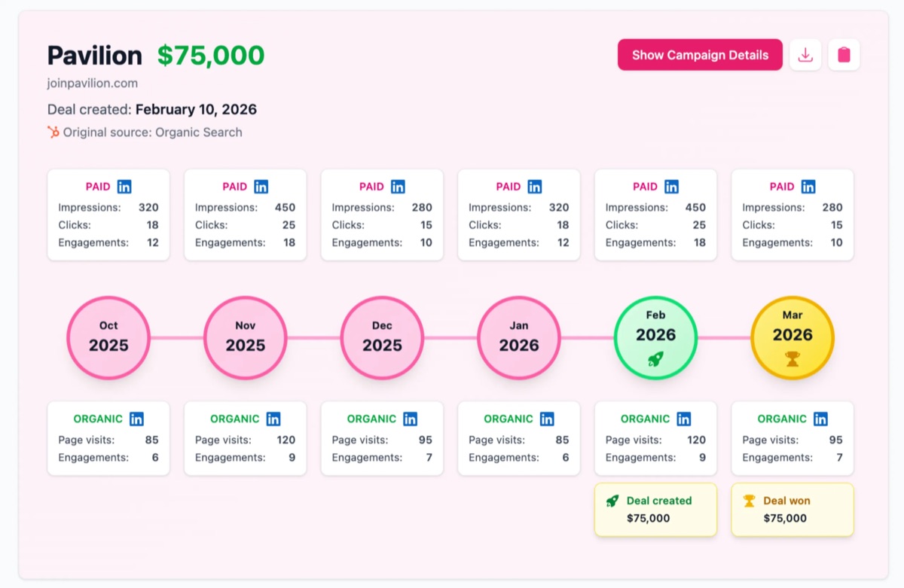Click the PAID label in Oct 2025 card
This screenshot has width=904, height=588.
pos(98,187)
